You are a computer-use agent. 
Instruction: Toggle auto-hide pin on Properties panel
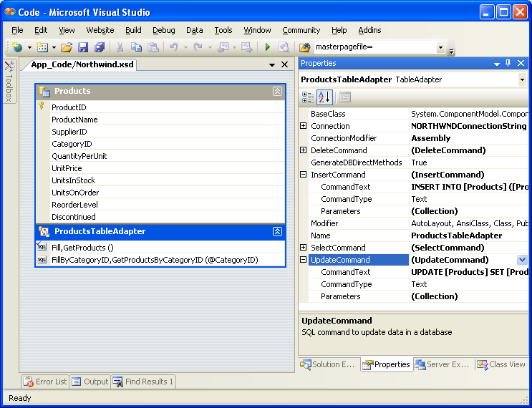pos(508,64)
